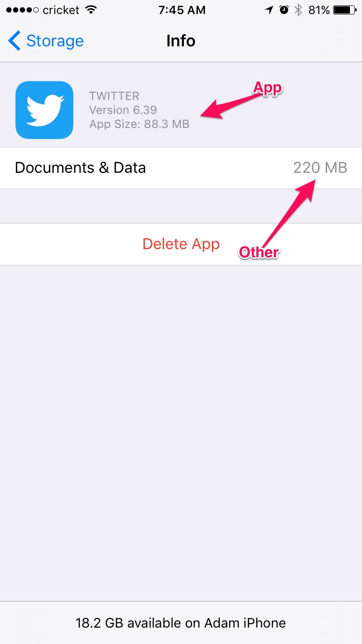The width and height of the screenshot is (362, 644).
Task: Tap the Wi-Fi status icon
Action: [90, 10]
